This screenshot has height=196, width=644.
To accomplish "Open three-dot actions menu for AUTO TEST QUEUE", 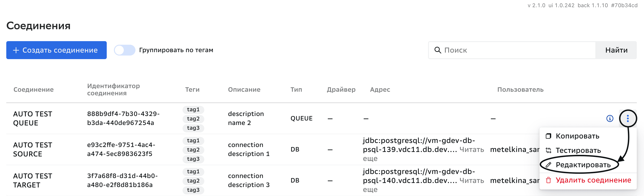I will 628,118.
